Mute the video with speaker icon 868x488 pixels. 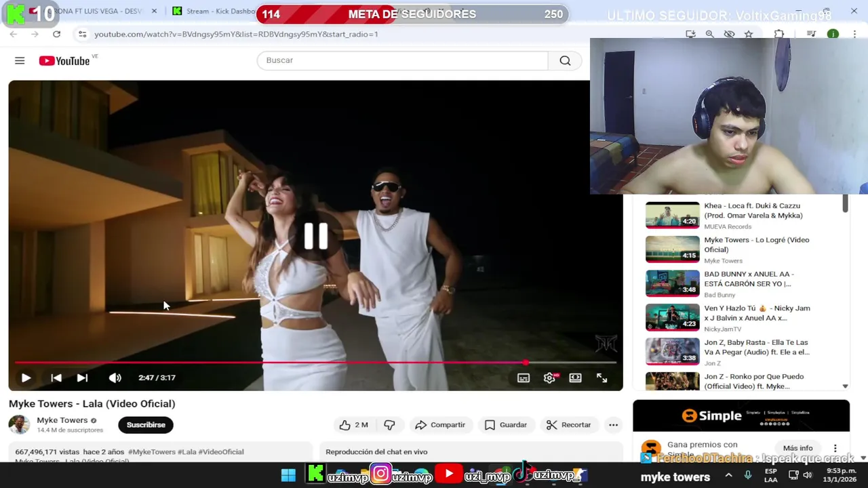[115, 378]
